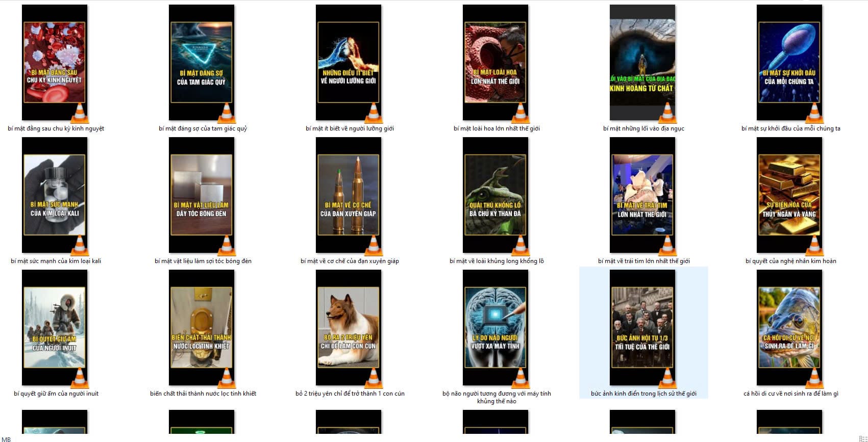This screenshot has height=442, width=868.
Task: Select label 'biến chất thải thành nước lọc tinh khiết'
Action: coord(203,394)
